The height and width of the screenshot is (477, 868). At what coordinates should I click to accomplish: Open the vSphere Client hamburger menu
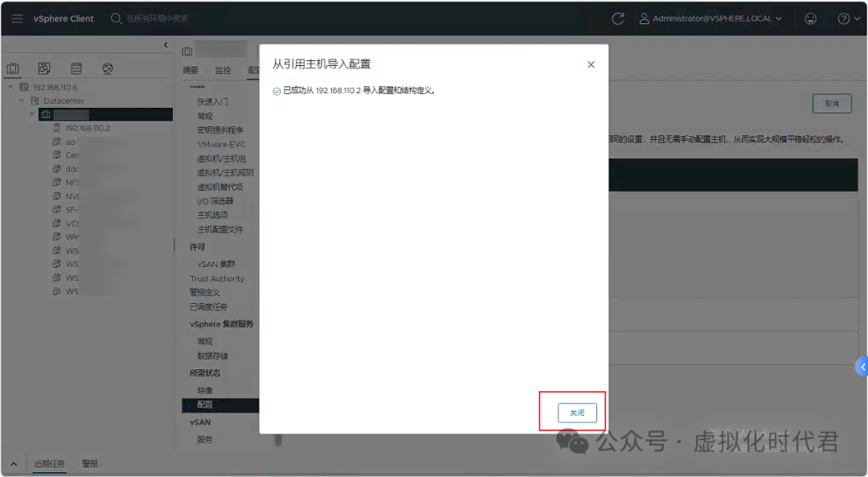(17, 18)
